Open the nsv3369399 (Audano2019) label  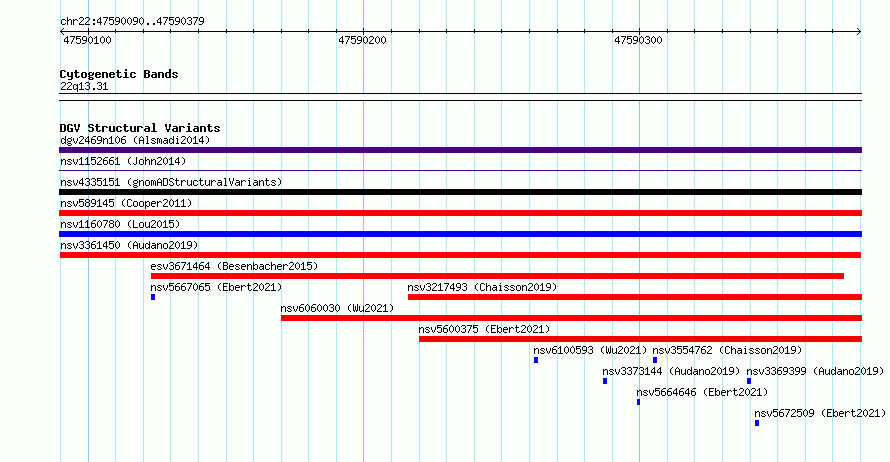point(815,371)
